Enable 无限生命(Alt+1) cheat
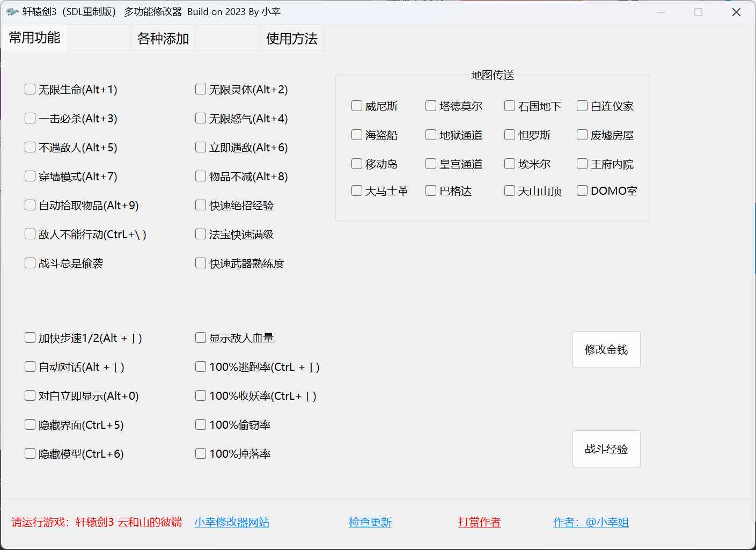 (30, 89)
